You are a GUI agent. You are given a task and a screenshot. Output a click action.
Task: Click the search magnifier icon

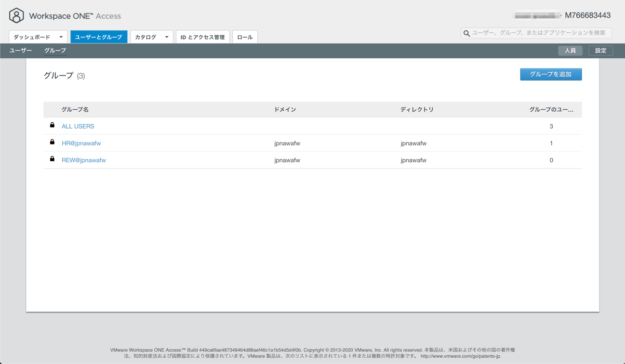point(466,33)
